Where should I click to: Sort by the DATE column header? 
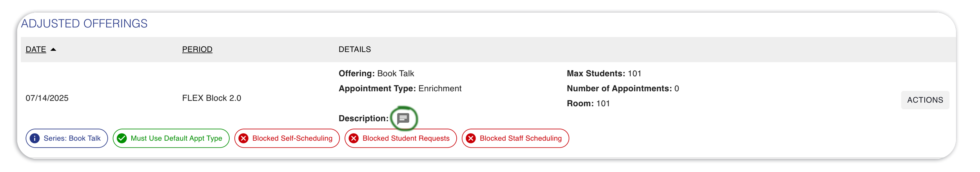point(36,49)
